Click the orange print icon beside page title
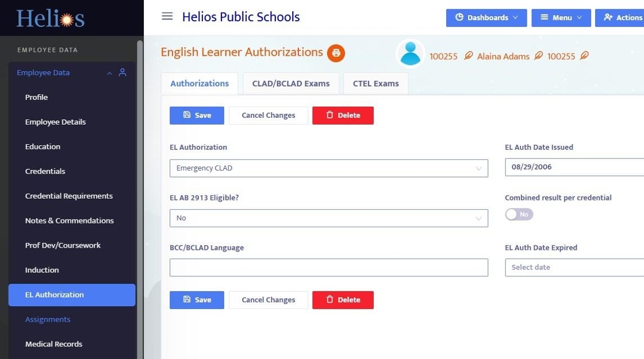 336,53
